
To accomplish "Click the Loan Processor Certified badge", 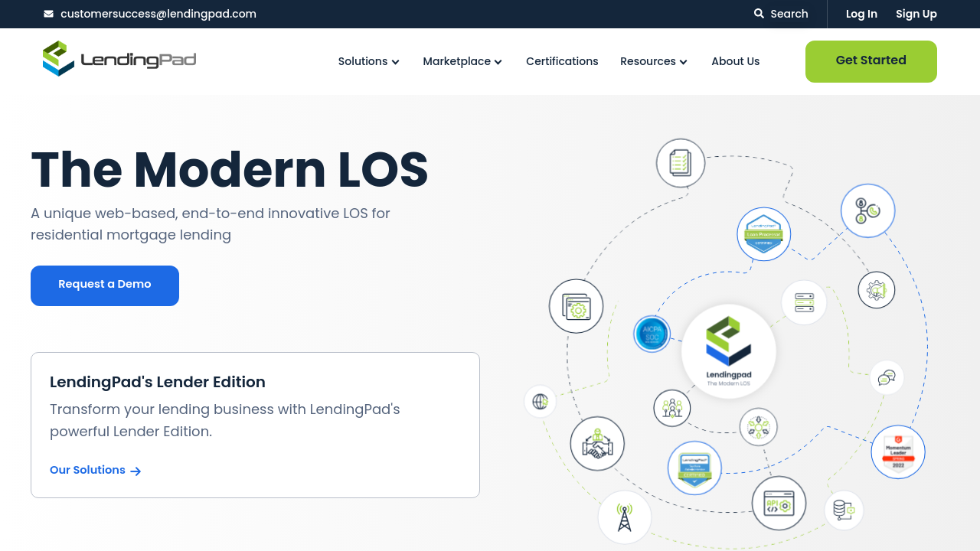I will pyautogui.click(x=763, y=234).
